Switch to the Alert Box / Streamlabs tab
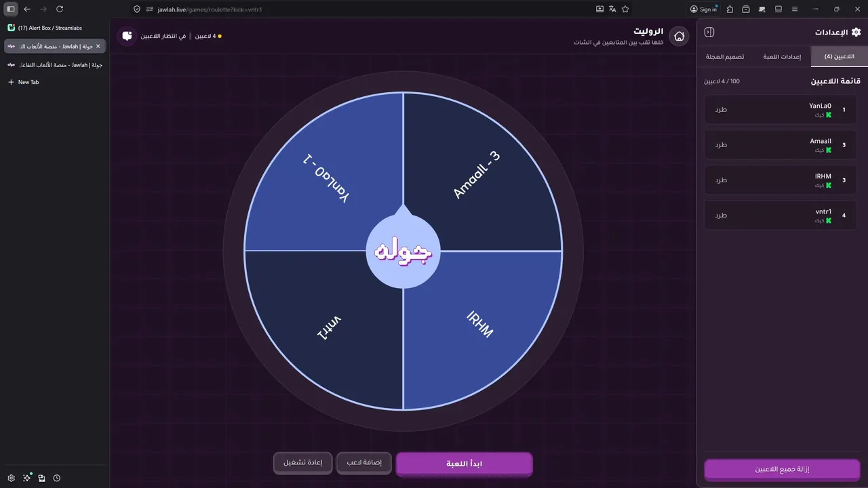Viewport: 868px width, 488px height. (54, 28)
